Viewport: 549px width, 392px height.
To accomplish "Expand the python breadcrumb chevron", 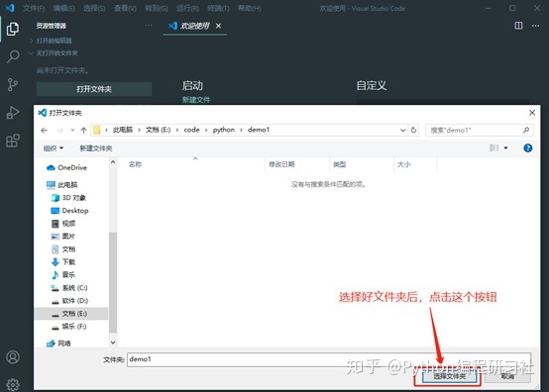I will click(x=241, y=130).
